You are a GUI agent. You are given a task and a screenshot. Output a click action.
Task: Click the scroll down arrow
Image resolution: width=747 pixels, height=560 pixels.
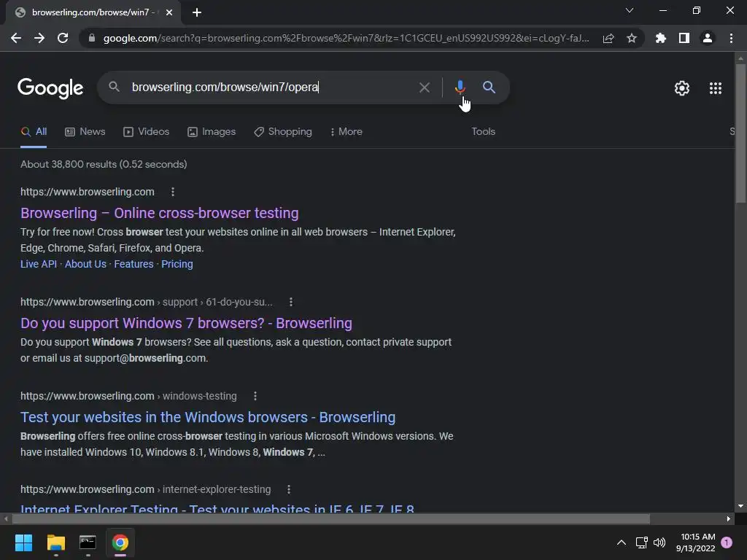(740, 507)
